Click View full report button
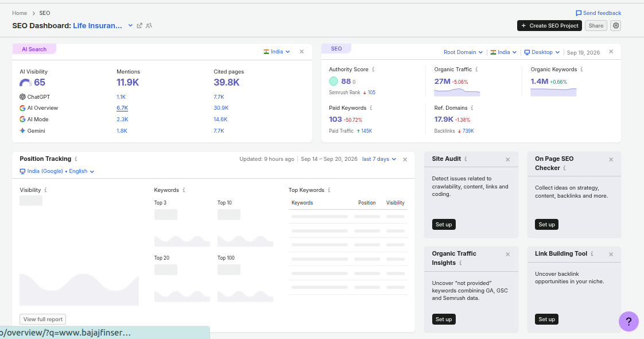Image resolution: width=644 pixels, height=339 pixels. point(42,319)
